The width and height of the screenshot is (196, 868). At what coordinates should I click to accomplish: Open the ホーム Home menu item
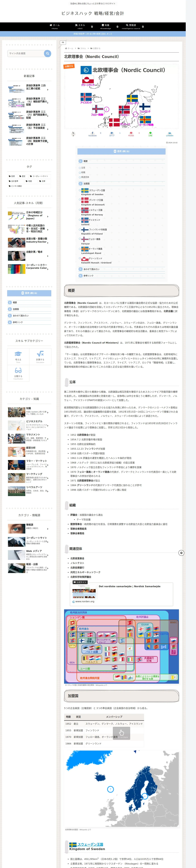coord(55,27)
